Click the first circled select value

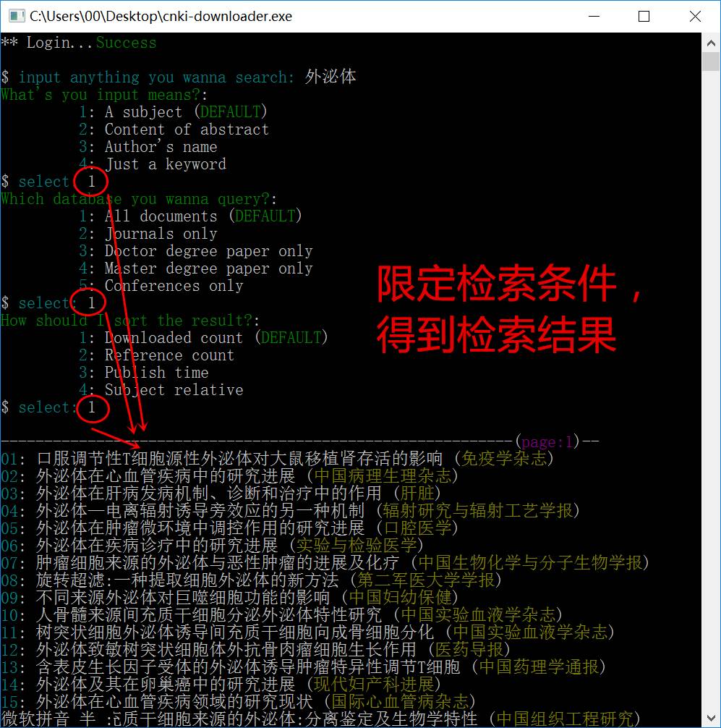point(90,181)
